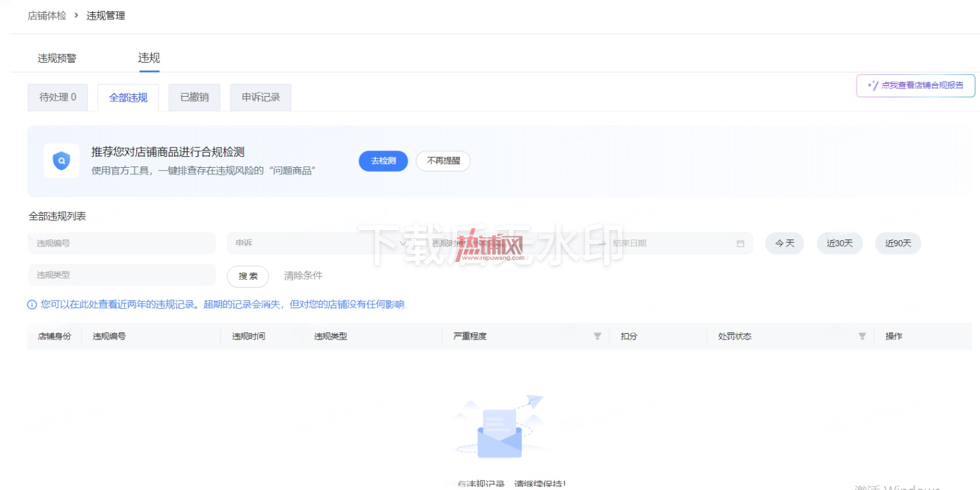This screenshot has height=490, width=980.
Task: Click the empty mailbox illustration
Action: pyautogui.click(x=500, y=426)
